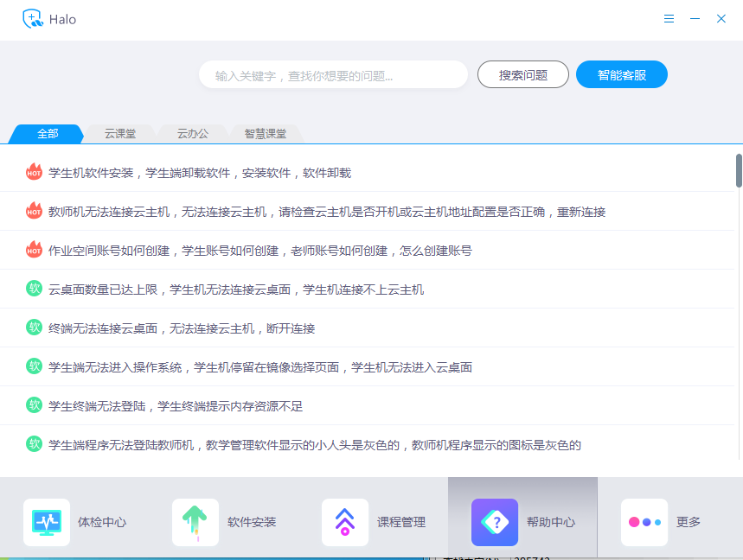Screen dimensions: 743x560
Task: Open 教师机无法连接云主机 help article
Action: [x=327, y=212]
